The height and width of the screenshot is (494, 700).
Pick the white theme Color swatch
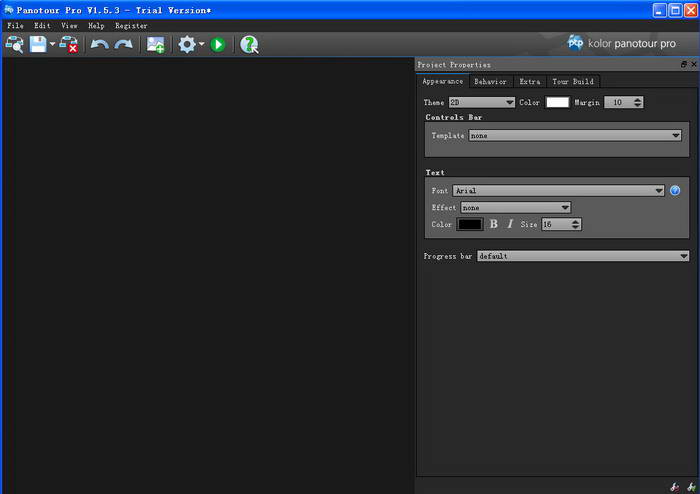pos(558,102)
